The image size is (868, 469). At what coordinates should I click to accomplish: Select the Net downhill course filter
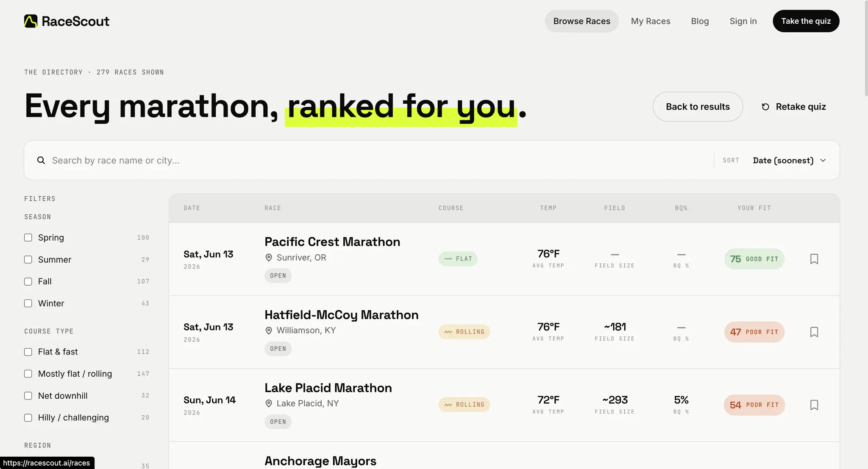tap(28, 396)
